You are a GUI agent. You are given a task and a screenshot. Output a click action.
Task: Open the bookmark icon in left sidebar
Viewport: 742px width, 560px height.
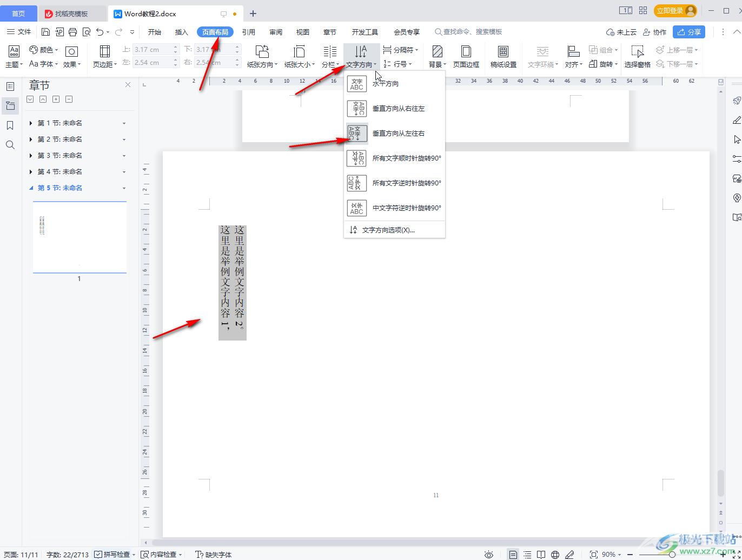pyautogui.click(x=10, y=125)
